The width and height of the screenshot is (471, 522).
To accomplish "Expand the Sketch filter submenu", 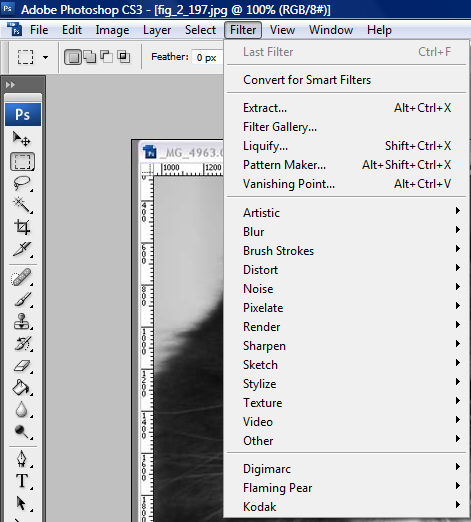I will [346, 365].
